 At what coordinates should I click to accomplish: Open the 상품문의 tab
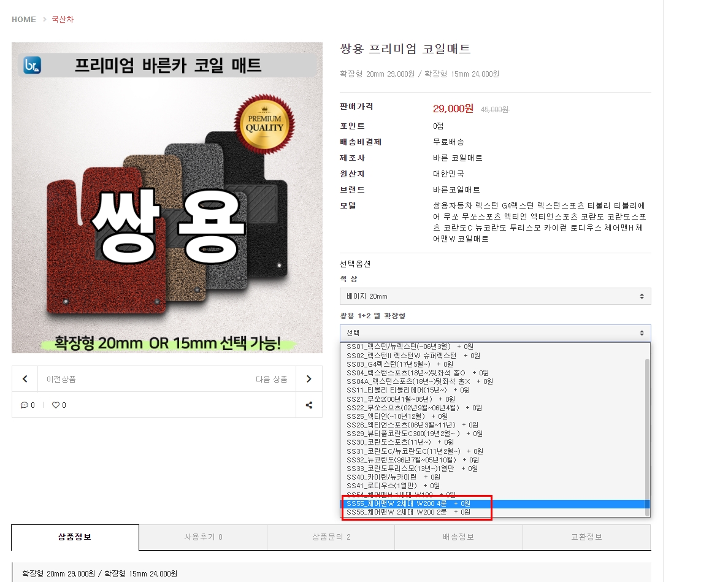pyautogui.click(x=331, y=537)
